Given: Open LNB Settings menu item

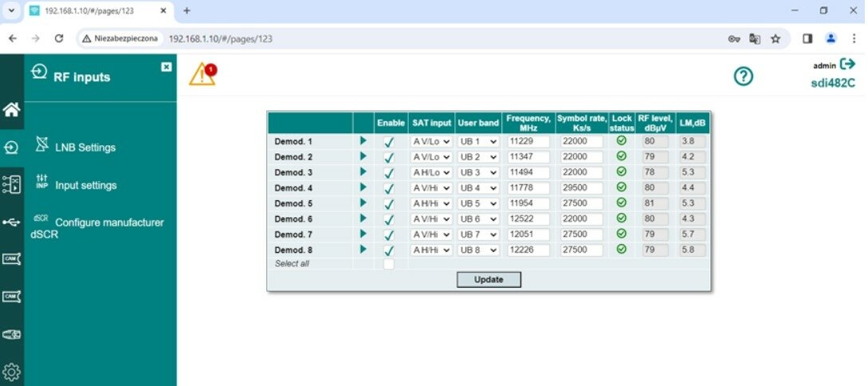Looking at the screenshot, I should click(x=75, y=147).
